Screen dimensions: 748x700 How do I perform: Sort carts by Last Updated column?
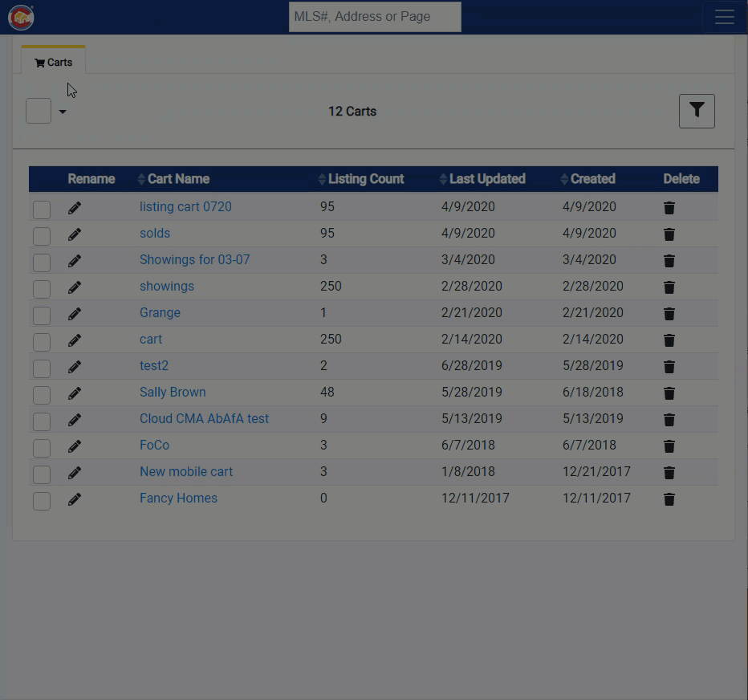[x=486, y=179]
